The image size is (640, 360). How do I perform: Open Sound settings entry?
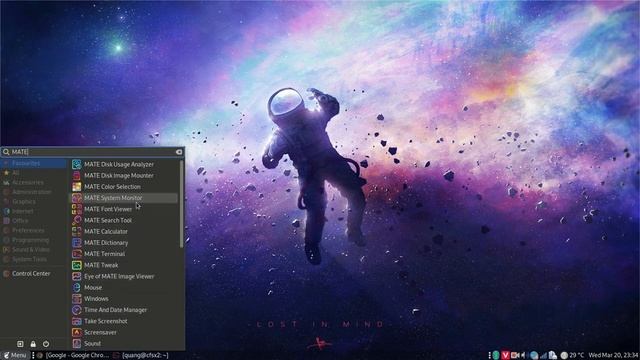point(124,344)
